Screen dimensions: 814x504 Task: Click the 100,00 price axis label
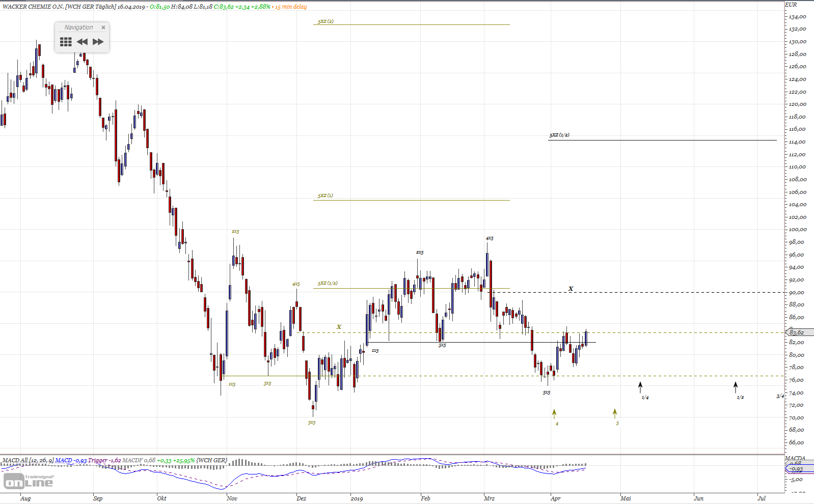pos(798,230)
